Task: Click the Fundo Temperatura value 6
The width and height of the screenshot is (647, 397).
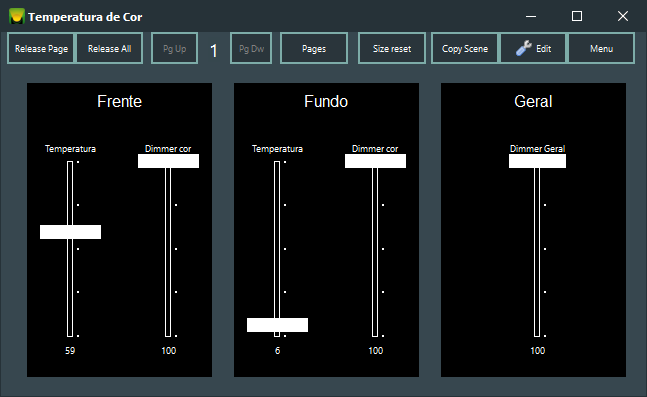Action: tap(277, 351)
